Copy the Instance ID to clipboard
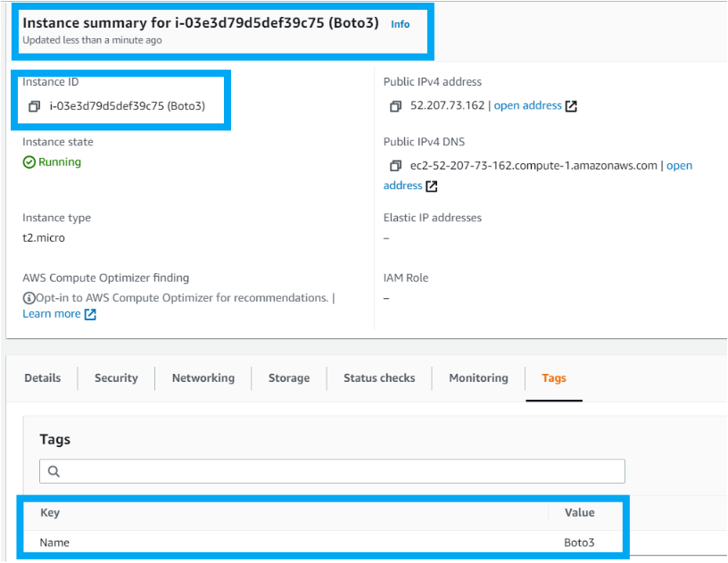 tap(35, 106)
